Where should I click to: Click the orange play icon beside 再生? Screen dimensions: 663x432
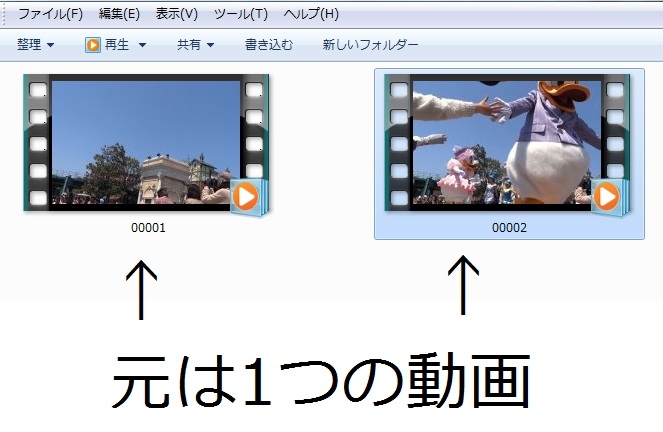click(93, 44)
